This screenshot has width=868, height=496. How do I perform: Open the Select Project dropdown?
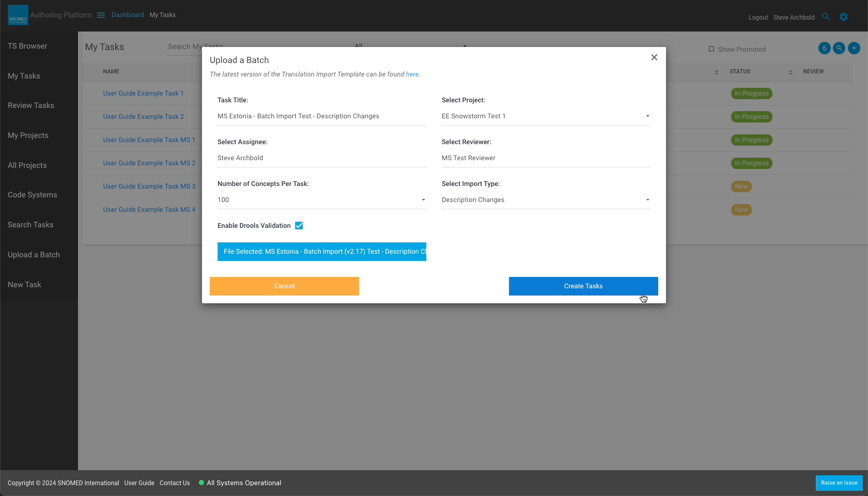point(546,116)
